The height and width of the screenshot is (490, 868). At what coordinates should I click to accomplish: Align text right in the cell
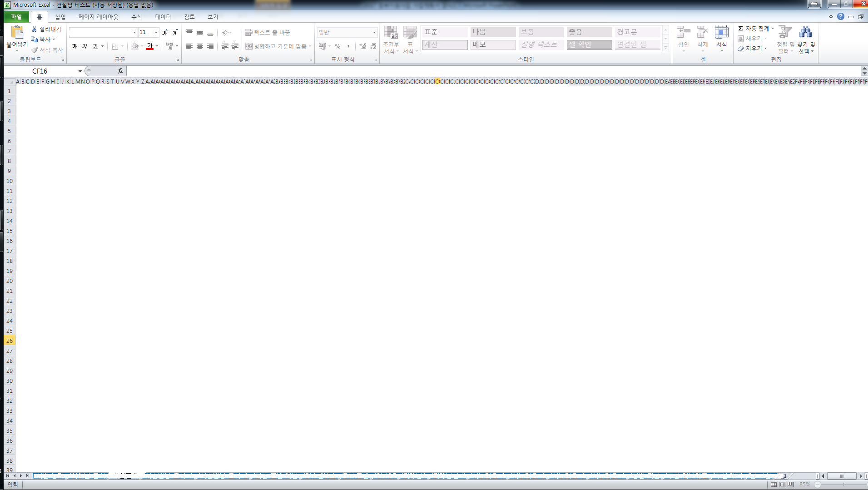pos(210,46)
